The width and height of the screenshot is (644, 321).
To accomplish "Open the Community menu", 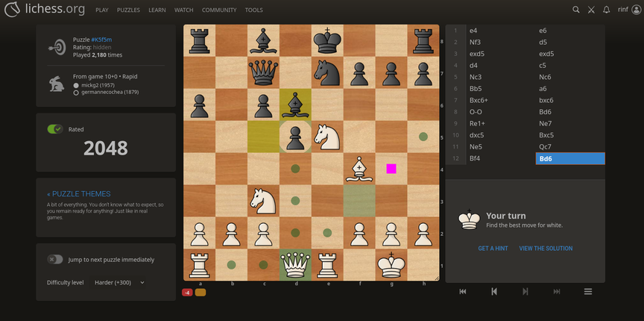I will pos(219,10).
